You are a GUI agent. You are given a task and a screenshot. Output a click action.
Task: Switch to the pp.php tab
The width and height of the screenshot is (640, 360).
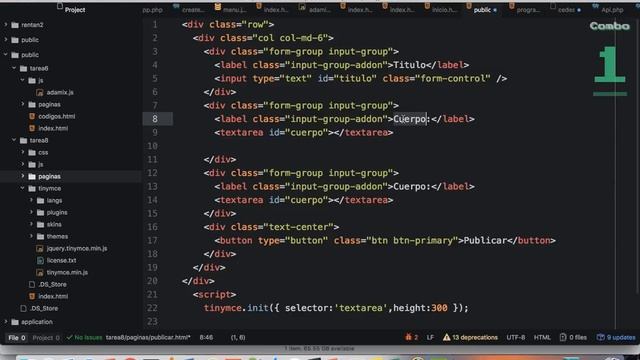click(152, 10)
